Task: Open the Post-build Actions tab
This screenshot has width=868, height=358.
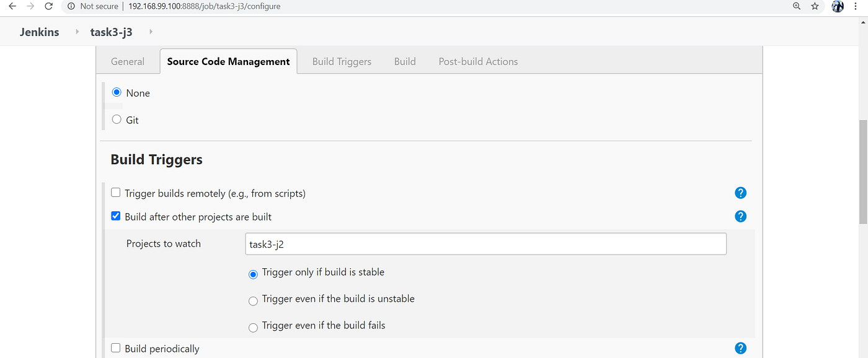Action: [478, 61]
